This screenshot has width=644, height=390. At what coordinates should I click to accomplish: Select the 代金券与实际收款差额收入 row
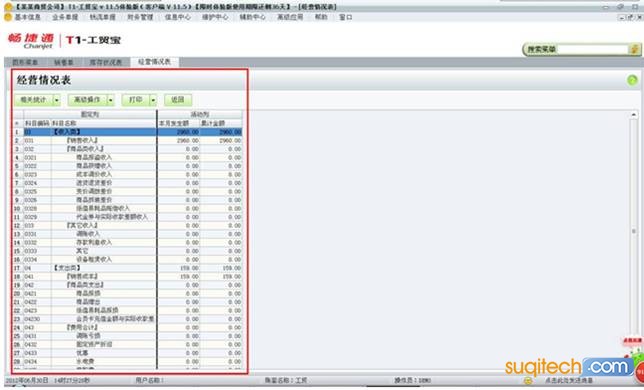[128, 217]
